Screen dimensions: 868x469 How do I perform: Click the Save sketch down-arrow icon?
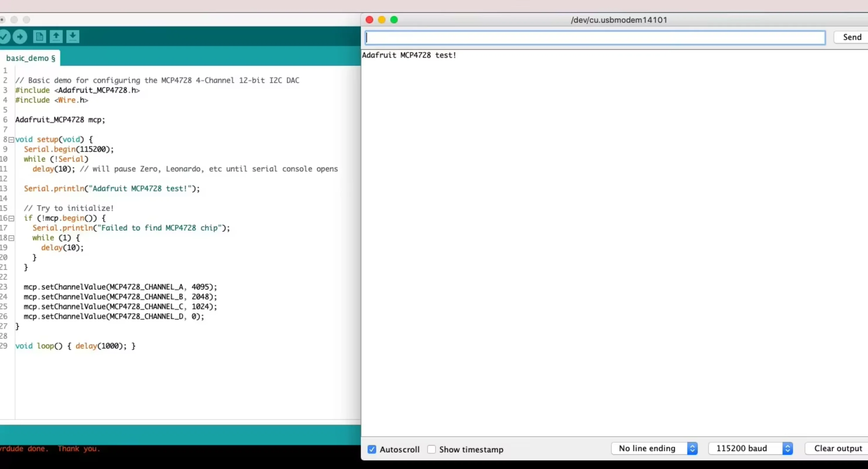[73, 36]
